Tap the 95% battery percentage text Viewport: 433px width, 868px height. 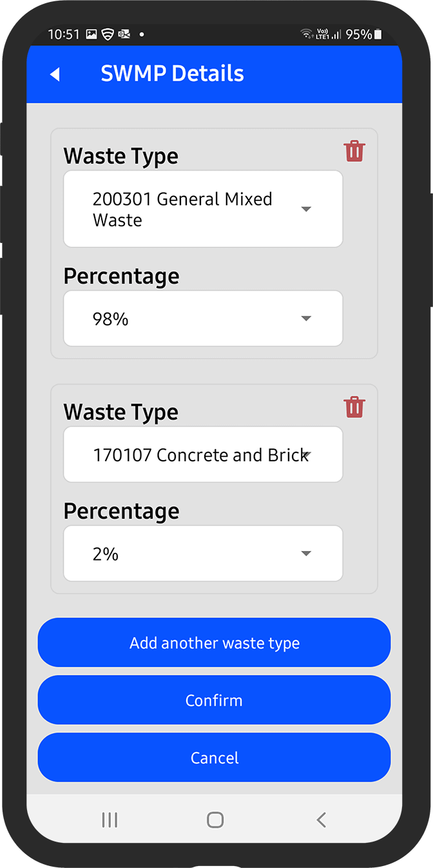point(358,34)
